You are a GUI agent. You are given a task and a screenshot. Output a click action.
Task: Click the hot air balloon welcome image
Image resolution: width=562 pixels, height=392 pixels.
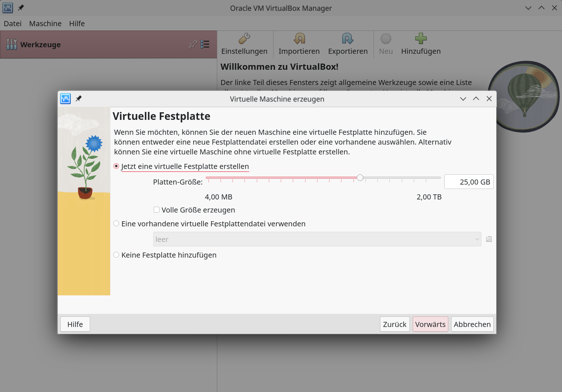[x=524, y=96]
